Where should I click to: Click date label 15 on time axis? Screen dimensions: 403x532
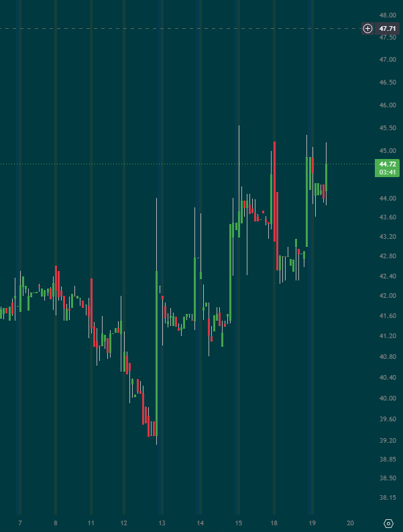coord(239,523)
